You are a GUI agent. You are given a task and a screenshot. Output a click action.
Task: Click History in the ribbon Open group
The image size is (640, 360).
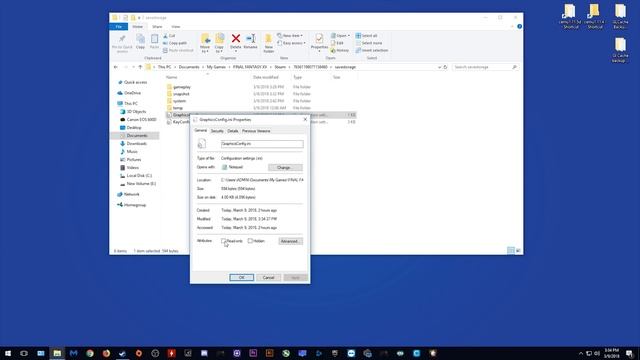340,50
